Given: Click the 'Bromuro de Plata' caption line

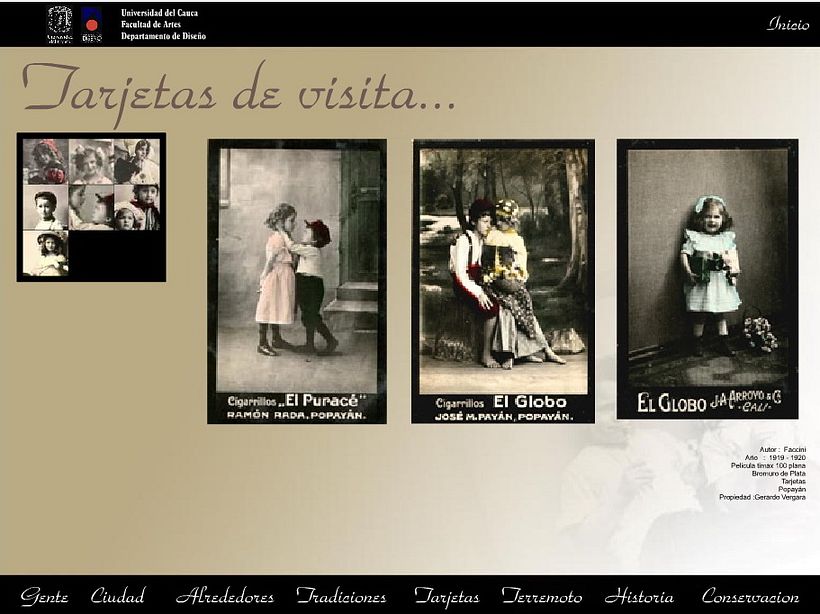Looking at the screenshot, I should [779, 473].
